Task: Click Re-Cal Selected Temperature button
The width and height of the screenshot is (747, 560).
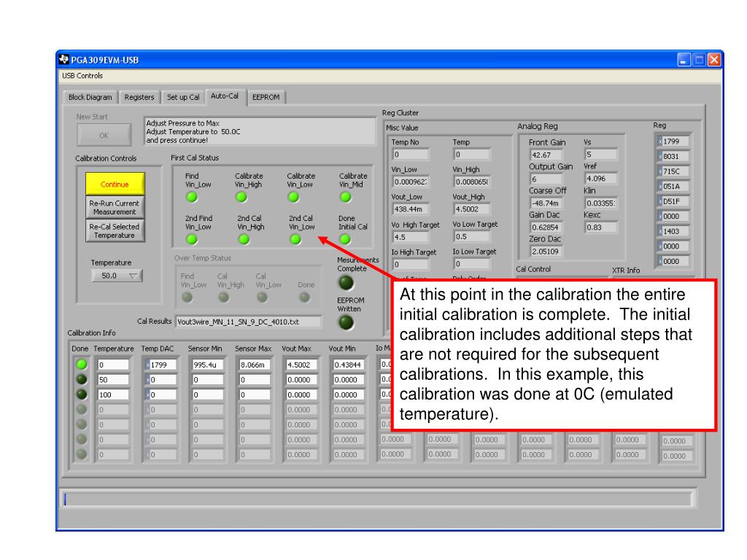Action: (115, 230)
